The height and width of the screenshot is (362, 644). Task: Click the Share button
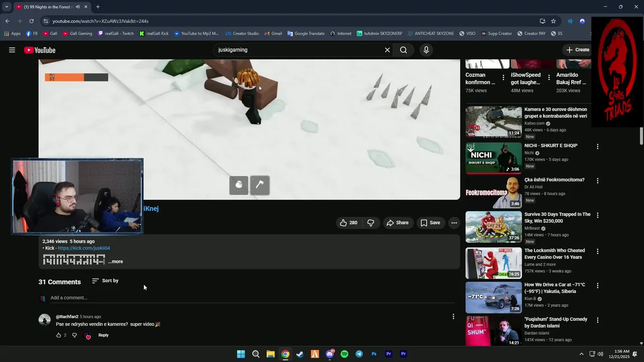[x=397, y=223]
